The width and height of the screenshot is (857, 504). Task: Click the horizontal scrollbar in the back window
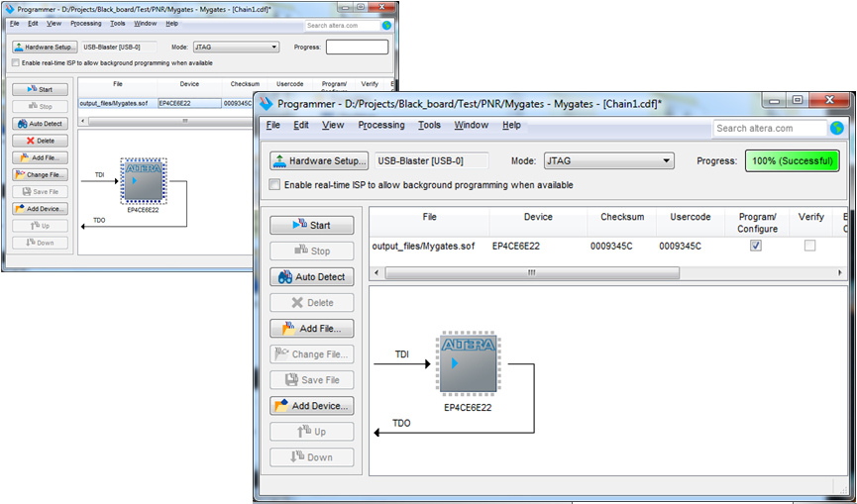(169, 121)
